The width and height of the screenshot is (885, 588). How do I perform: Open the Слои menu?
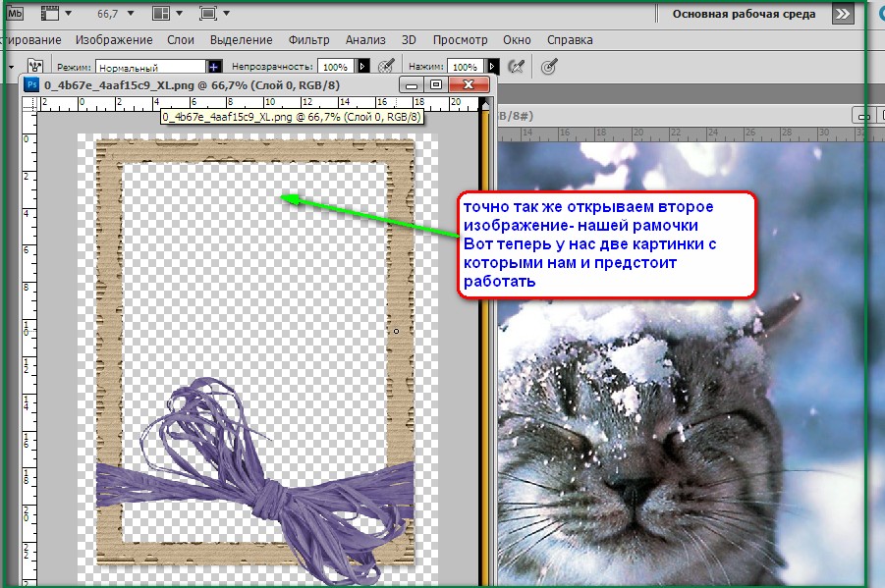(x=181, y=40)
